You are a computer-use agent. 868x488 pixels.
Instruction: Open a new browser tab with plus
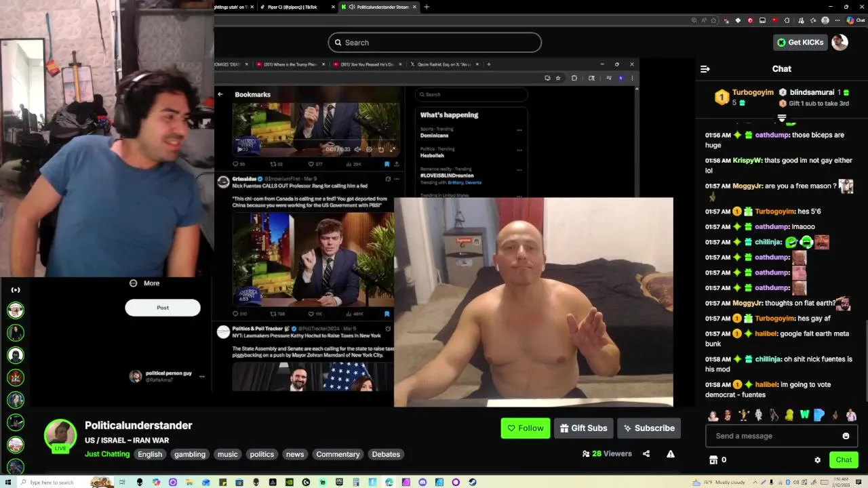pos(426,7)
